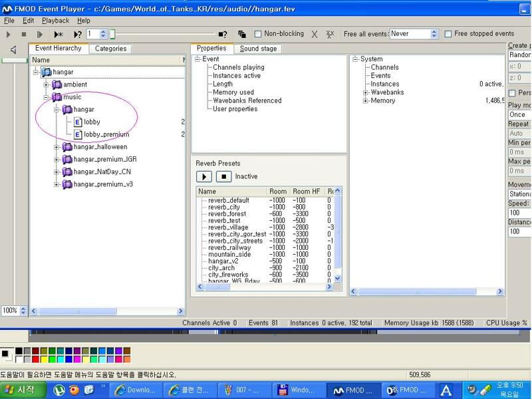This screenshot has width=532, height=399.
Task: Click the stop-with-question-mark toolbar icon
Action: tap(223, 34)
